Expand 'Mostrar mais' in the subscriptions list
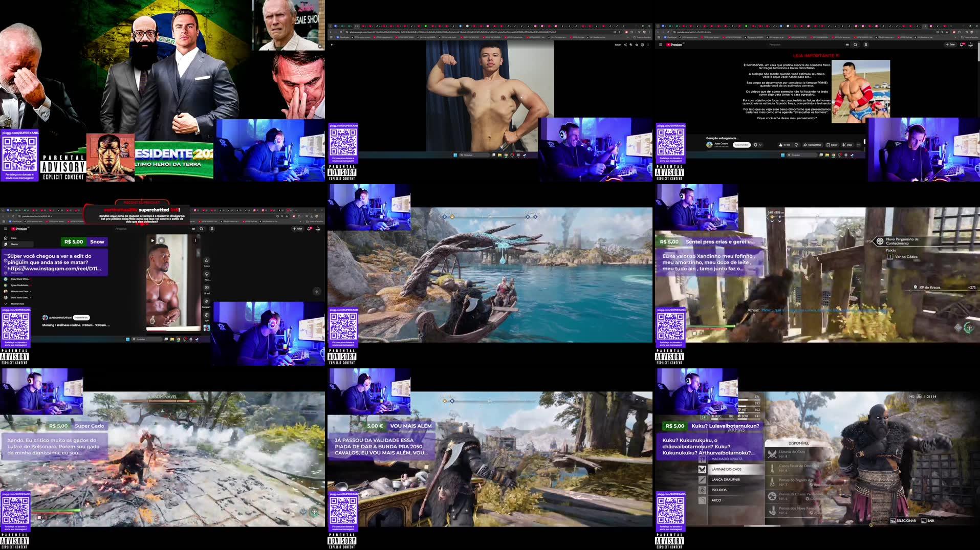The height and width of the screenshot is (550, 980). click(x=17, y=304)
